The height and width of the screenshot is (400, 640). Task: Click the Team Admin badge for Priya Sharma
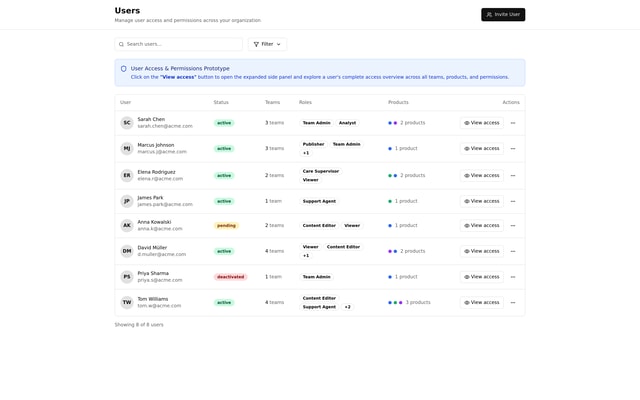[x=316, y=277]
